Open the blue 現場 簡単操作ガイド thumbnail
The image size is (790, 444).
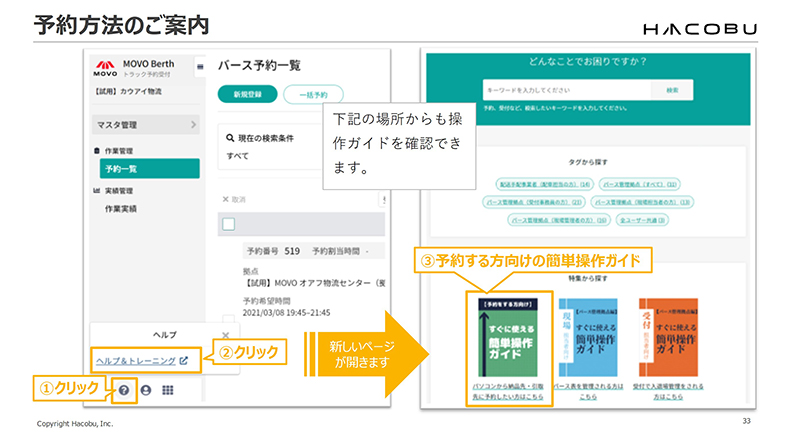coord(587,336)
